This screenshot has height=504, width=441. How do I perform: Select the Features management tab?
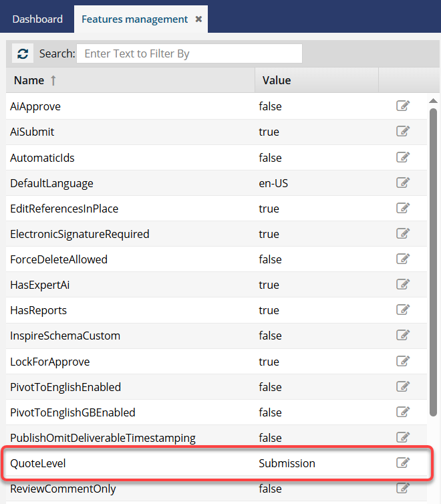coord(134,19)
